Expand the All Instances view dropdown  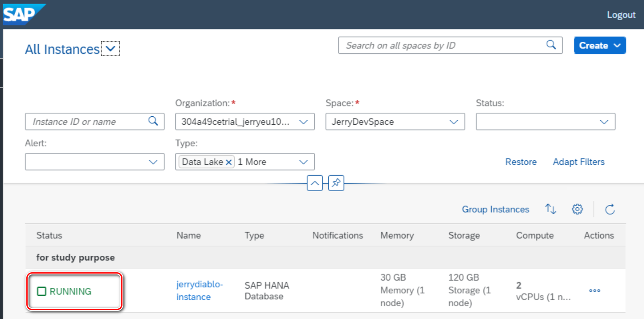click(110, 49)
